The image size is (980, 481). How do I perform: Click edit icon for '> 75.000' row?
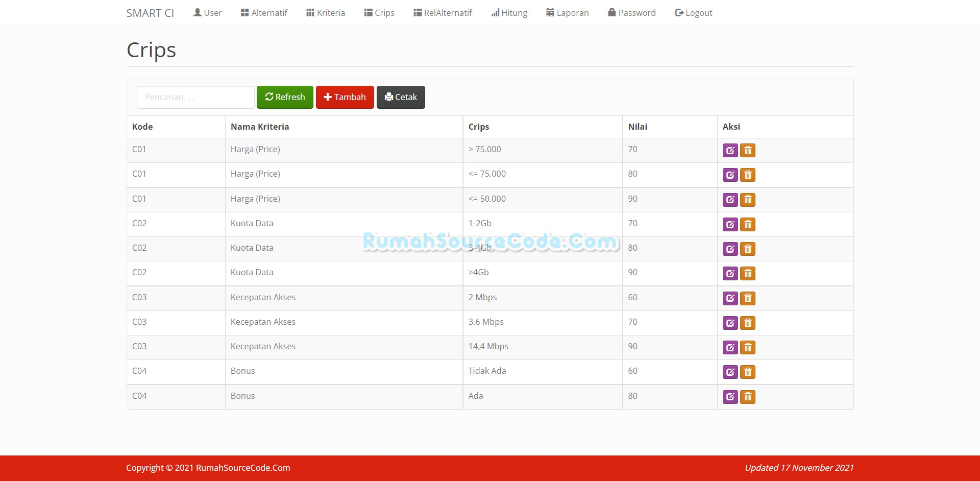pyautogui.click(x=730, y=151)
